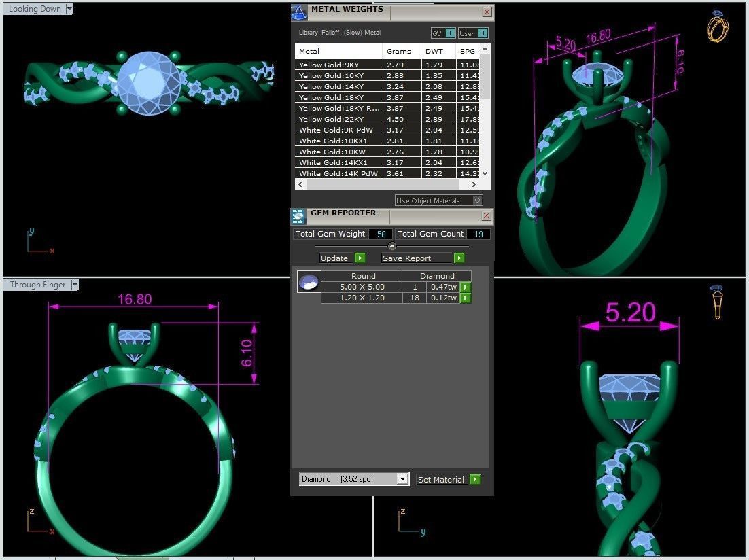Click the round gem thumbnail in Gem Reporter

coord(309,282)
